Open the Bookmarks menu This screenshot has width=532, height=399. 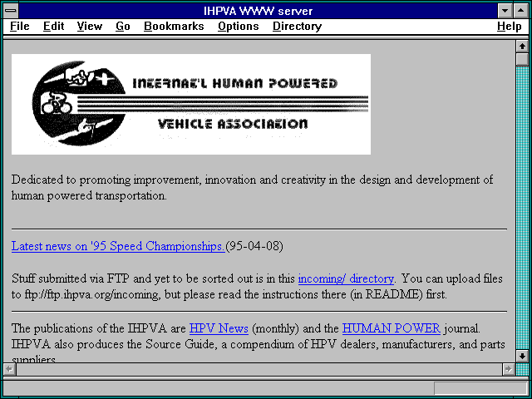pos(174,26)
